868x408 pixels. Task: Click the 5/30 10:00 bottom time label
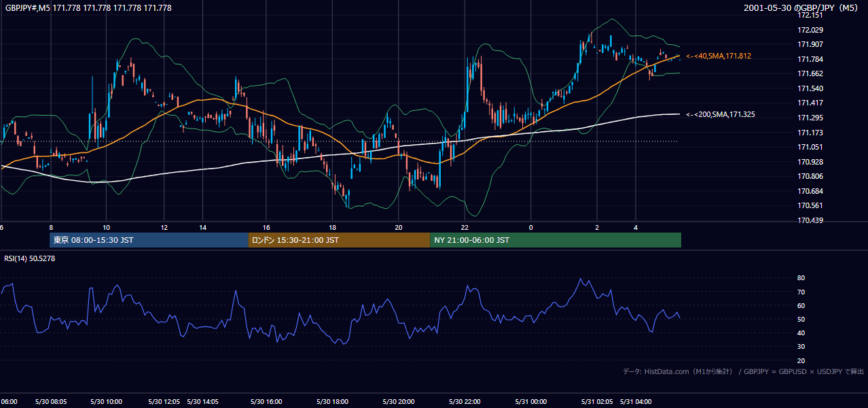[107, 402]
